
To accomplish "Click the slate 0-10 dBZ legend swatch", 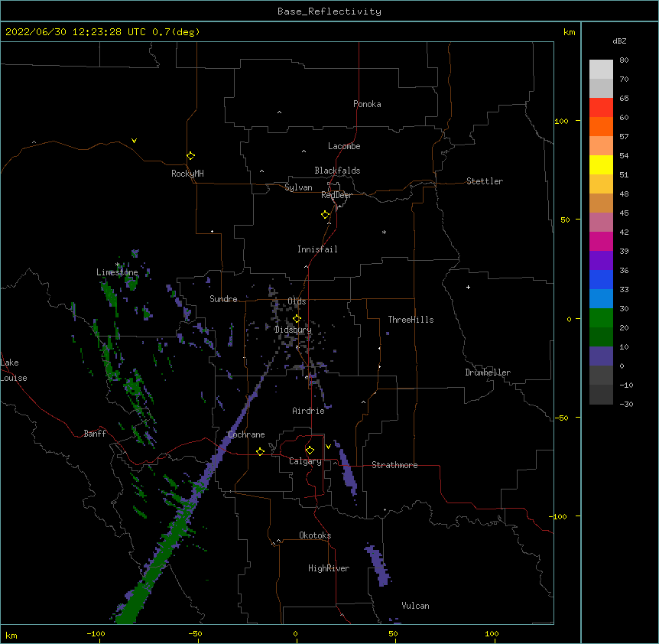I will click(601, 356).
